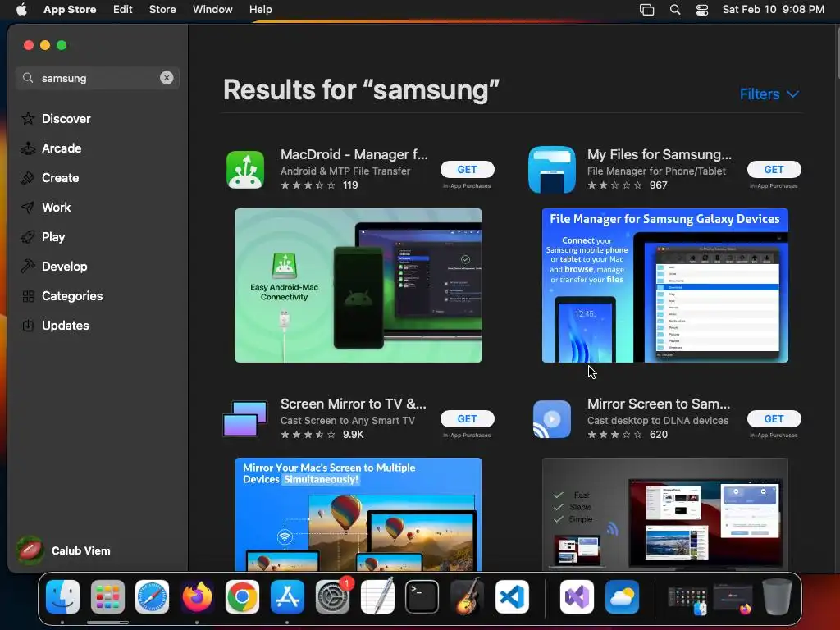Open MacDroid - Manager title link
840x630 pixels.
354,154
